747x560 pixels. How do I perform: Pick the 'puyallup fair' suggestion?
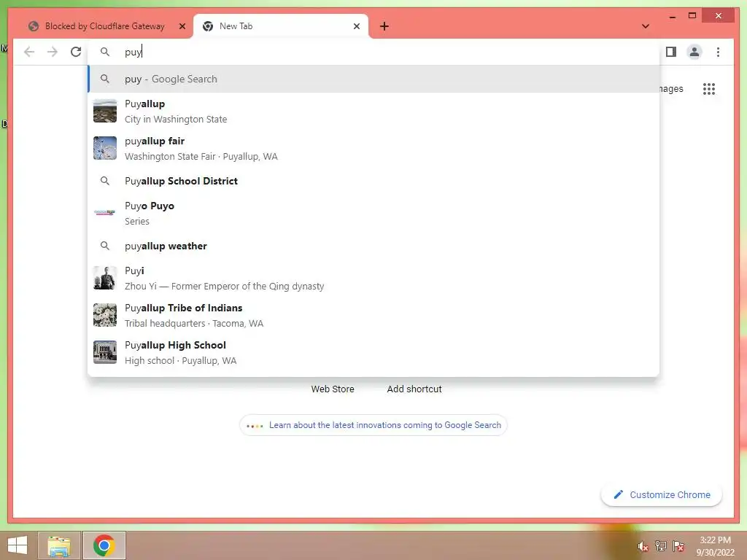tap(373, 149)
